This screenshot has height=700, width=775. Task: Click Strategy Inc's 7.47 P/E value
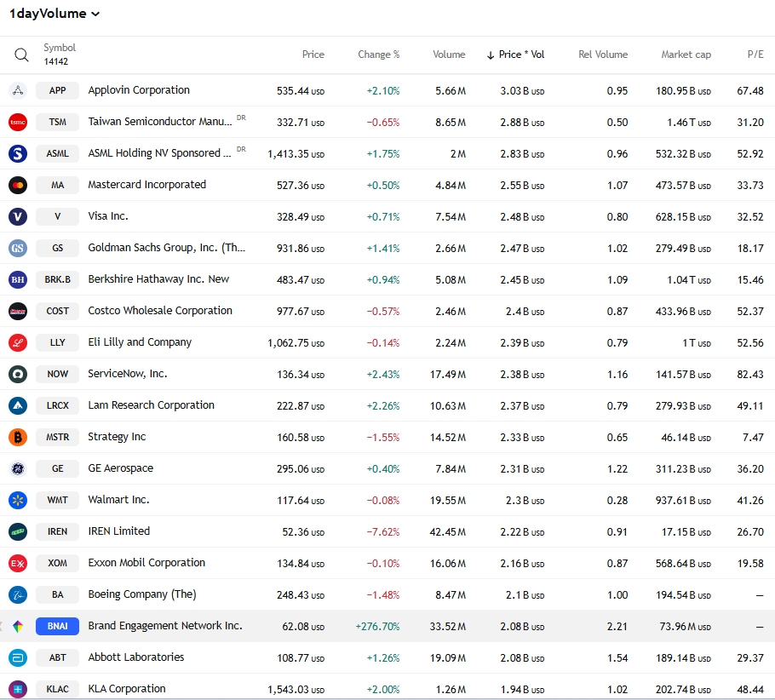pos(753,438)
